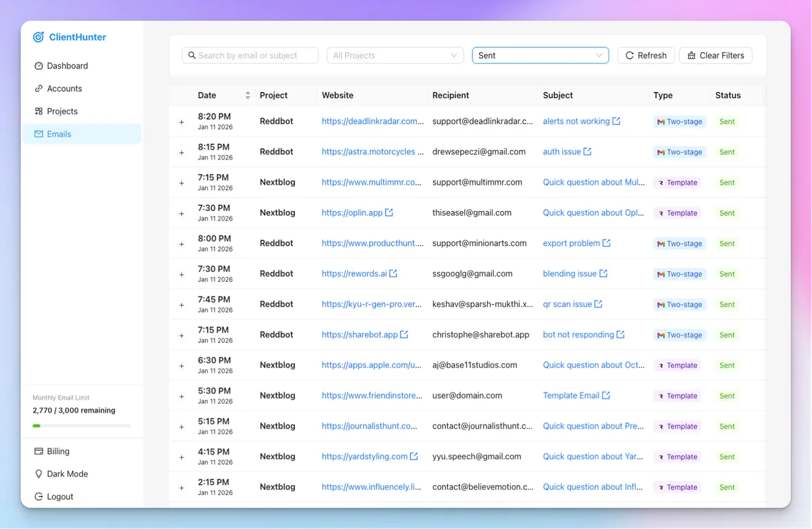Select Emails in sidebar
This screenshot has width=812, height=529.
tap(82, 134)
